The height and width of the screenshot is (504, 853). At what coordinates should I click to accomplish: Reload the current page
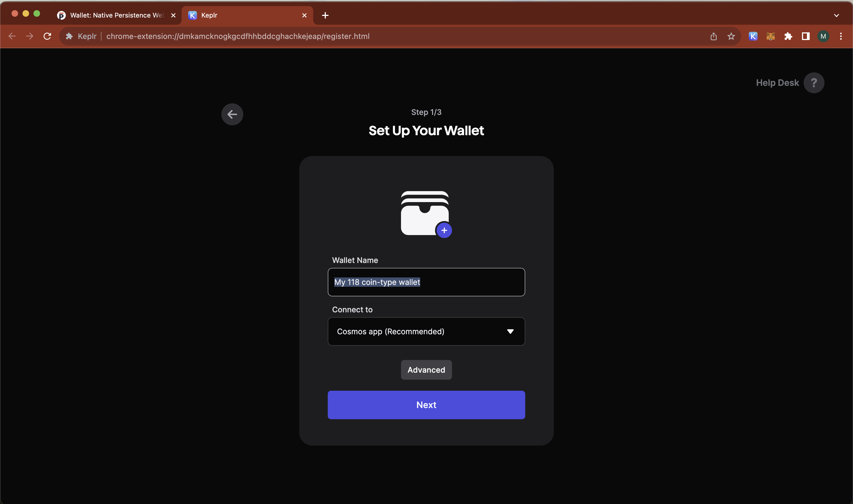click(47, 36)
